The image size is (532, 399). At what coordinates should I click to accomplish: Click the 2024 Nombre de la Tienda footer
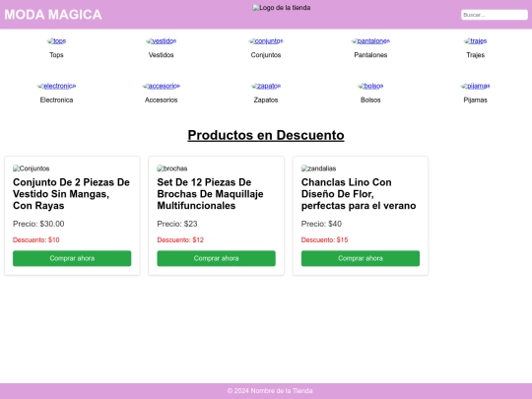[x=270, y=391]
